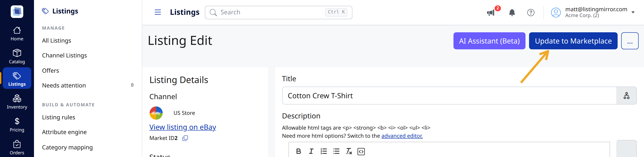This screenshot has height=157, width=644.
Task: Open Category mapping
Action: coord(67,147)
